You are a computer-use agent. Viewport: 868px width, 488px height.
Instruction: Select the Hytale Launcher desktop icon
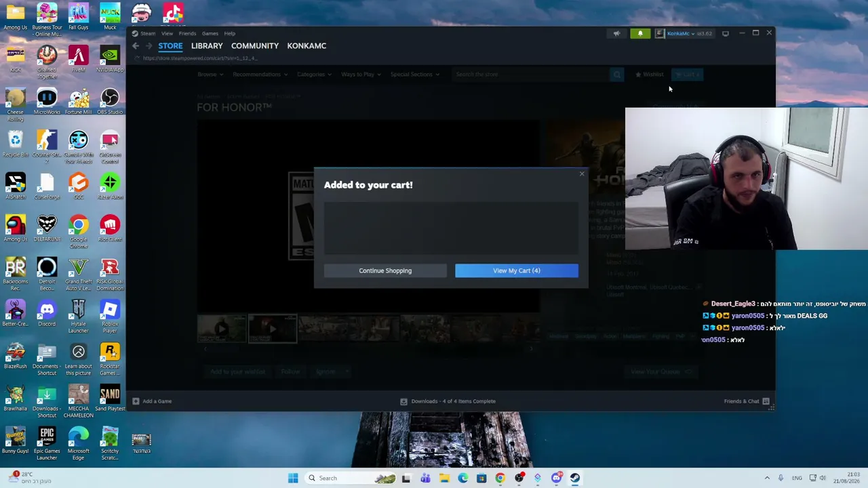coord(78,317)
